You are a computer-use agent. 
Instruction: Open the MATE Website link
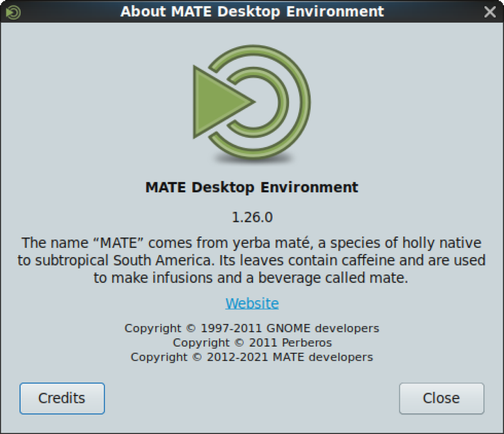252,303
